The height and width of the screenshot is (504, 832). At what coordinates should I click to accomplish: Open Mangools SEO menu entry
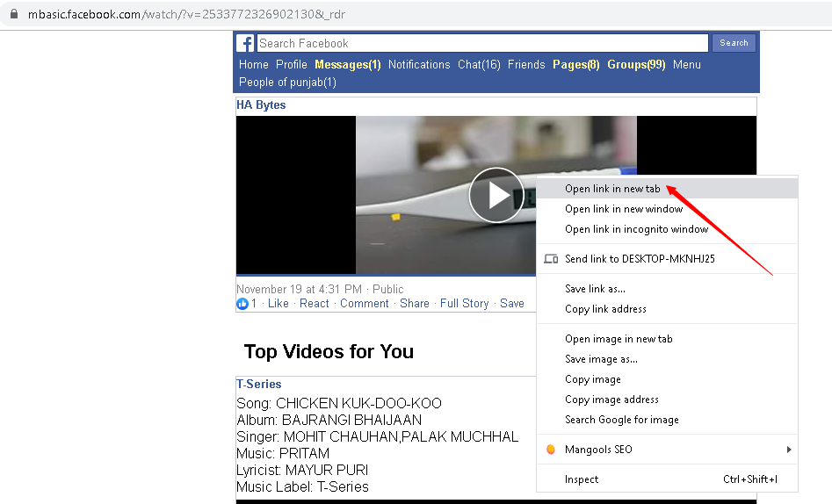[x=667, y=450]
